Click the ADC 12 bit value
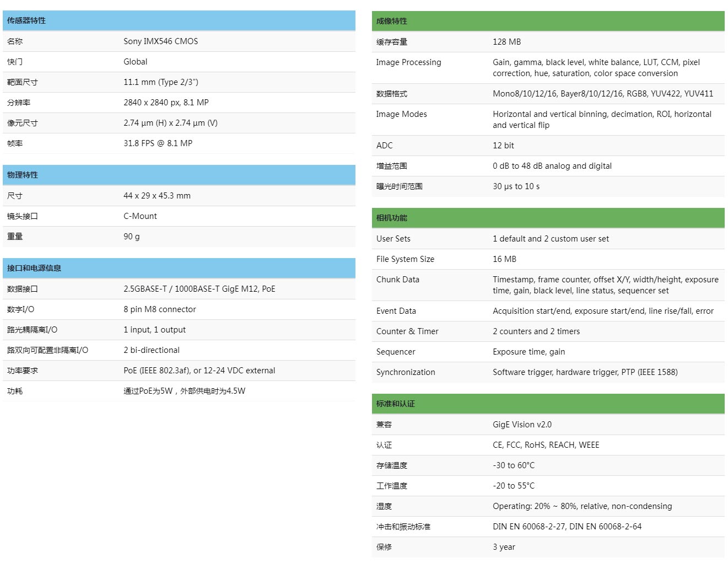Screen dimensions: 728x579 point(503,146)
